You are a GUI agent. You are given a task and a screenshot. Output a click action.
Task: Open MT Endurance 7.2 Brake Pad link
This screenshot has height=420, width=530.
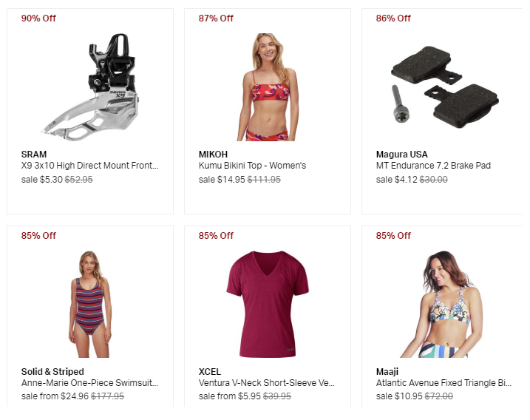tap(433, 166)
